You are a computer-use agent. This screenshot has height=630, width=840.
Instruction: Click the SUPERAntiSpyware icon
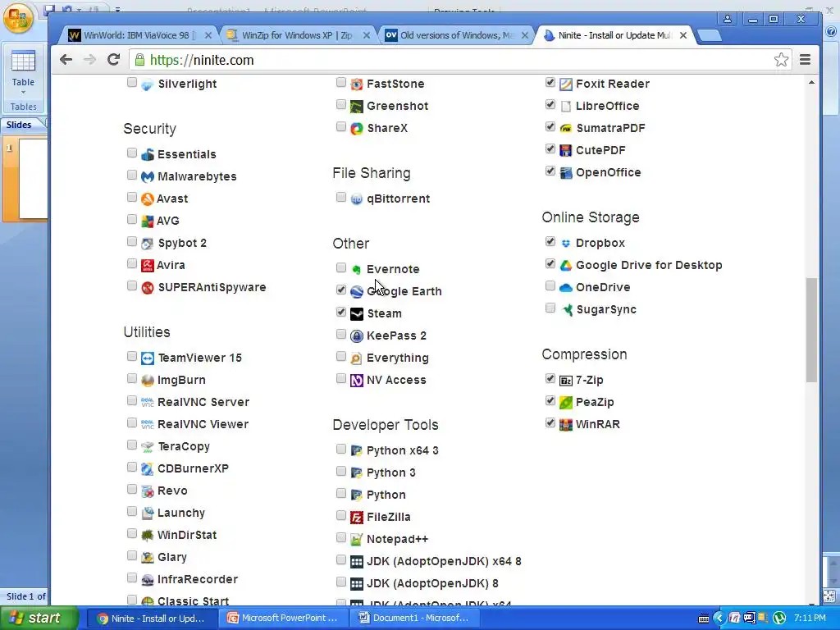tap(148, 288)
